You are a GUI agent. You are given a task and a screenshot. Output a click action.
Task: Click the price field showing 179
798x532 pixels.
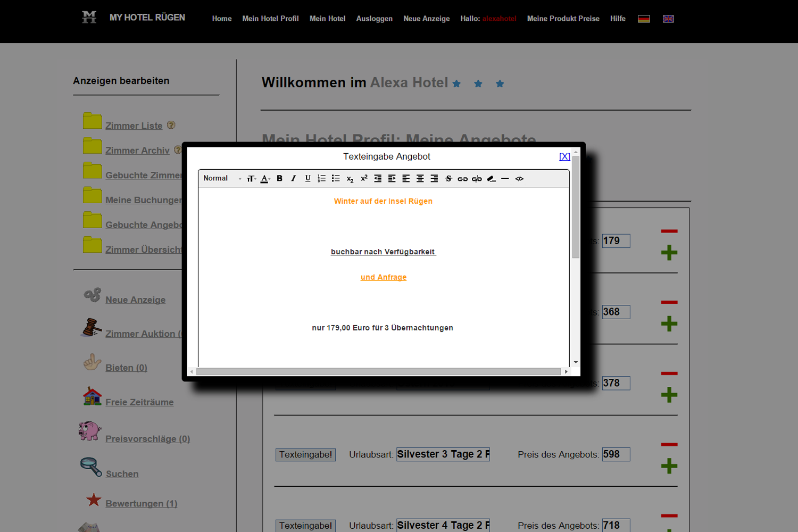[616, 241]
